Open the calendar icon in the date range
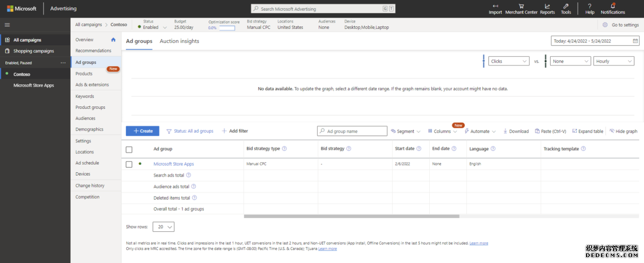644x263 pixels. (635, 41)
